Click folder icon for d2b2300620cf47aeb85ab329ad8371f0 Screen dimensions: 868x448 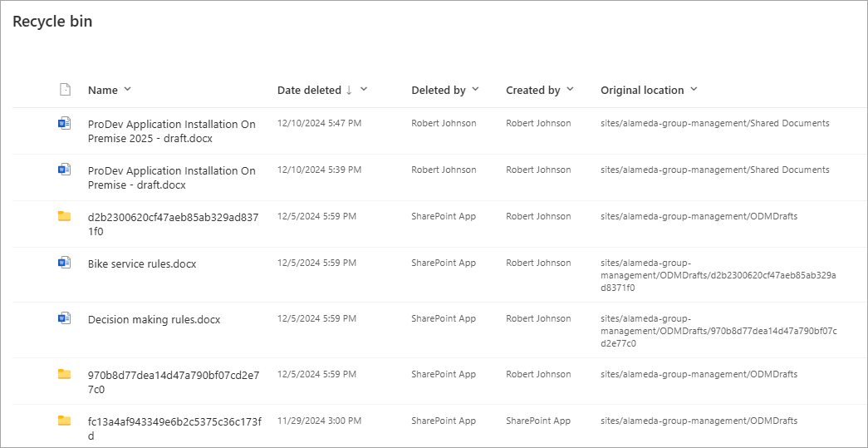coord(65,217)
